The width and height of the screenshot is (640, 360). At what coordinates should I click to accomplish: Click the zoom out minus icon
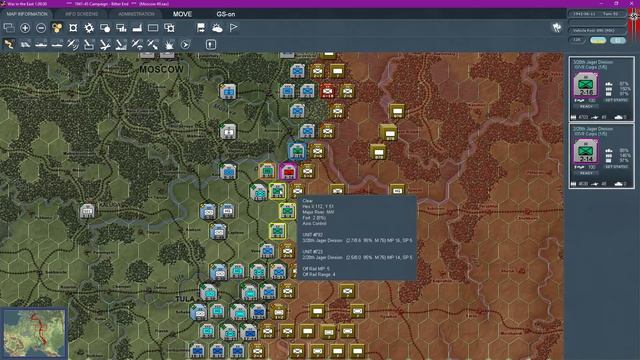pos(41,28)
